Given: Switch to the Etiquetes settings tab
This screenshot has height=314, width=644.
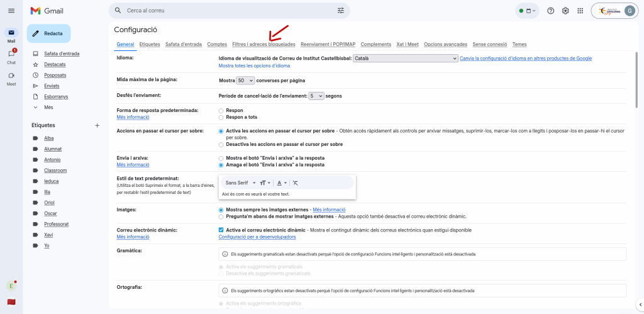Looking at the screenshot, I should [x=150, y=44].
